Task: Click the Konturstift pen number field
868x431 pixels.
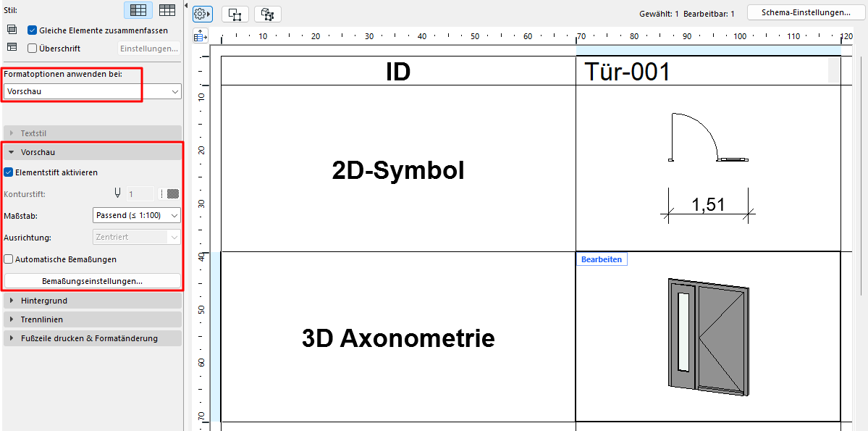Action: point(141,193)
